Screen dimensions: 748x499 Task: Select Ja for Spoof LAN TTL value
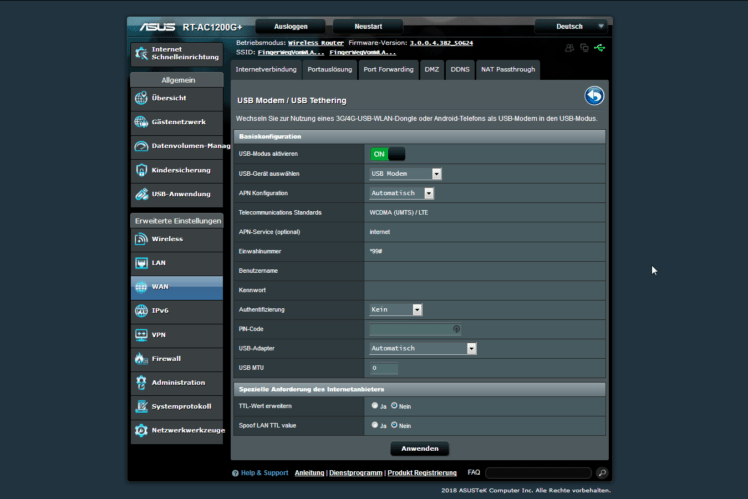pos(374,425)
